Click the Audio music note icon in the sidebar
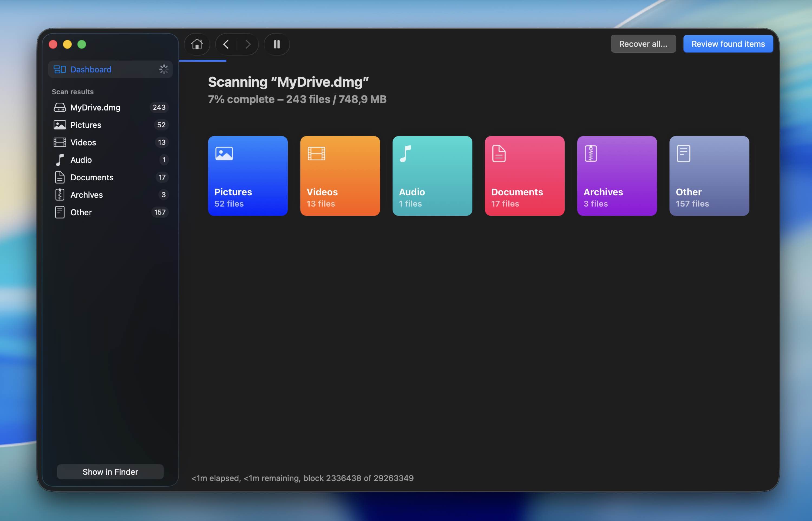Image resolution: width=812 pixels, height=521 pixels. pyautogui.click(x=60, y=160)
